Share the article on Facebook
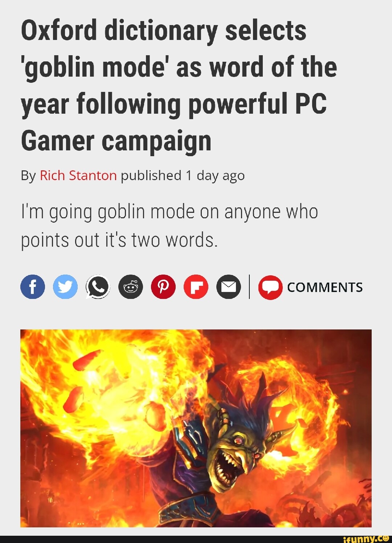Viewport: 392px width, 543px height. pyautogui.click(x=33, y=287)
